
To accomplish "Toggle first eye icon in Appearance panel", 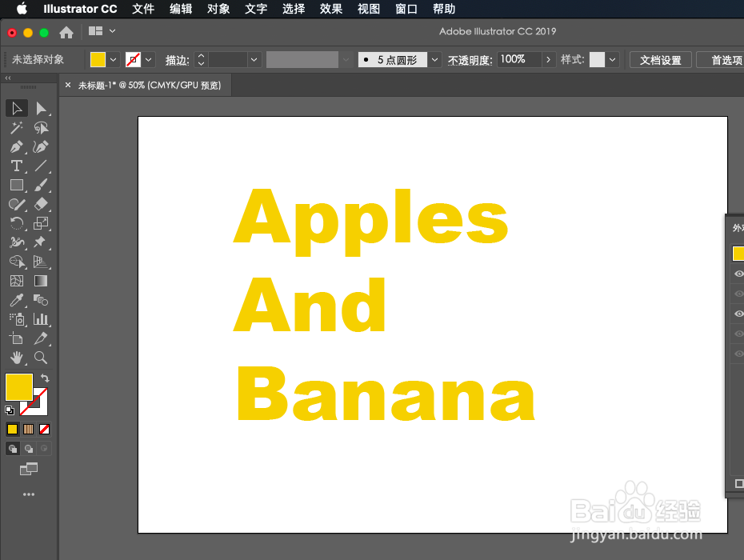I will point(738,274).
